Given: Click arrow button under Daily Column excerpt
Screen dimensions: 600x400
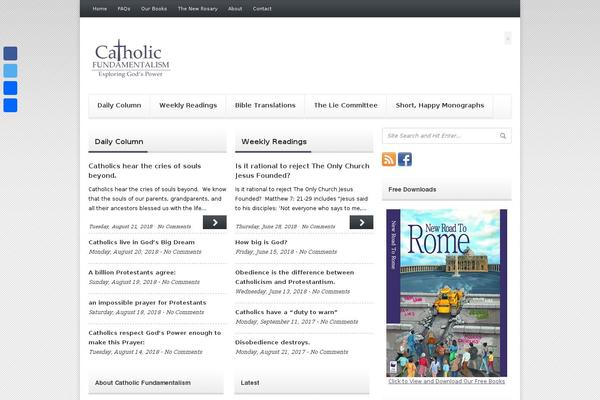Looking at the screenshot, I should coord(215,222).
